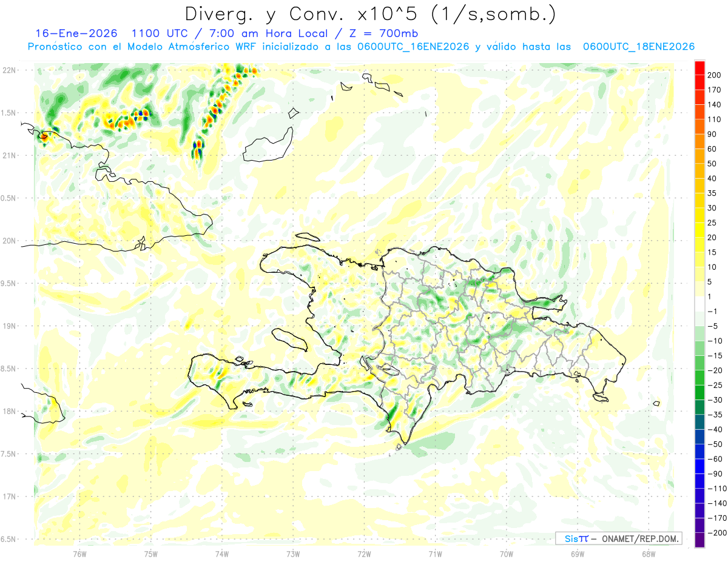Click the "-40" colorbar value
Screen dimensions: 728x562
point(715,429)
